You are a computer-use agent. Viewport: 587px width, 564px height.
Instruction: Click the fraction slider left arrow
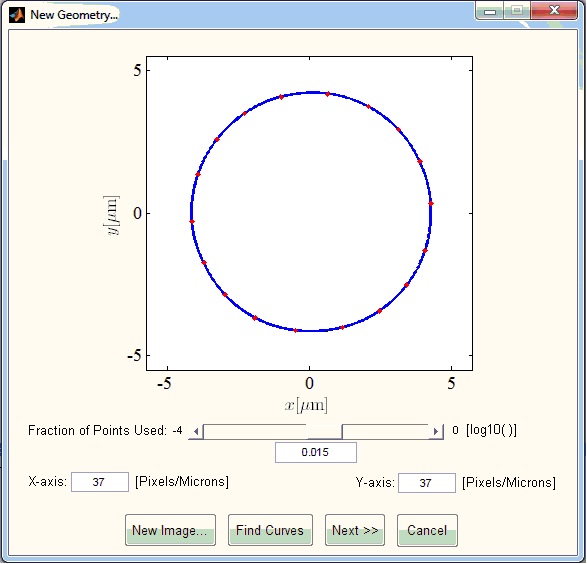pos(195,432)
